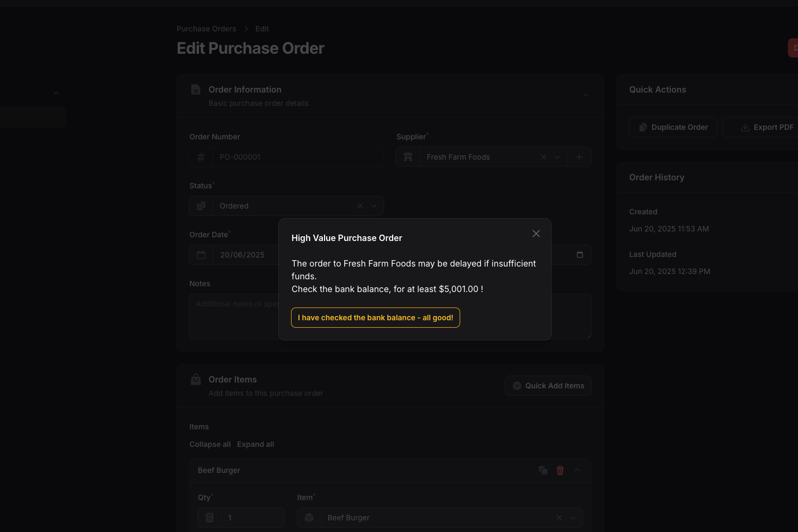Collapse the Beef Burger item card
This screenshot has width=798, height=532.
coord(577,470)
